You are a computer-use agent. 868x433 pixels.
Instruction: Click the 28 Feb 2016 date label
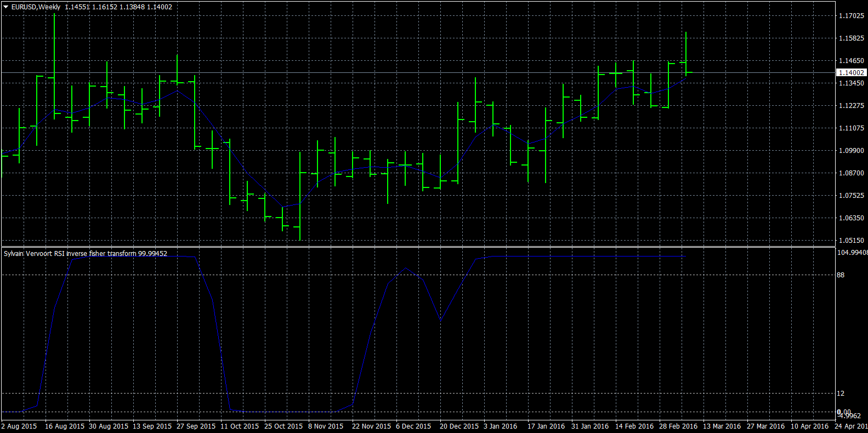coord(678,426)
